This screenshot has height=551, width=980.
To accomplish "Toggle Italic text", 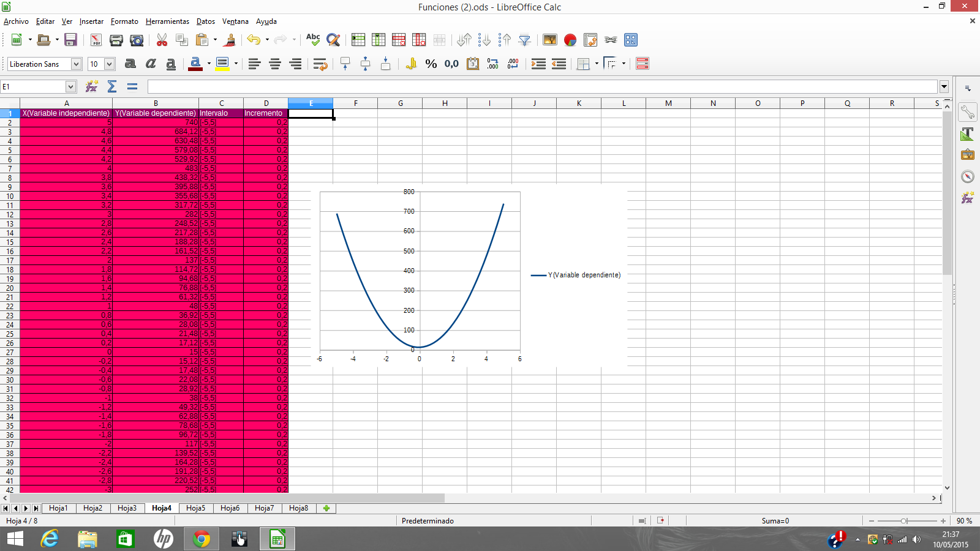I will 151,64.
